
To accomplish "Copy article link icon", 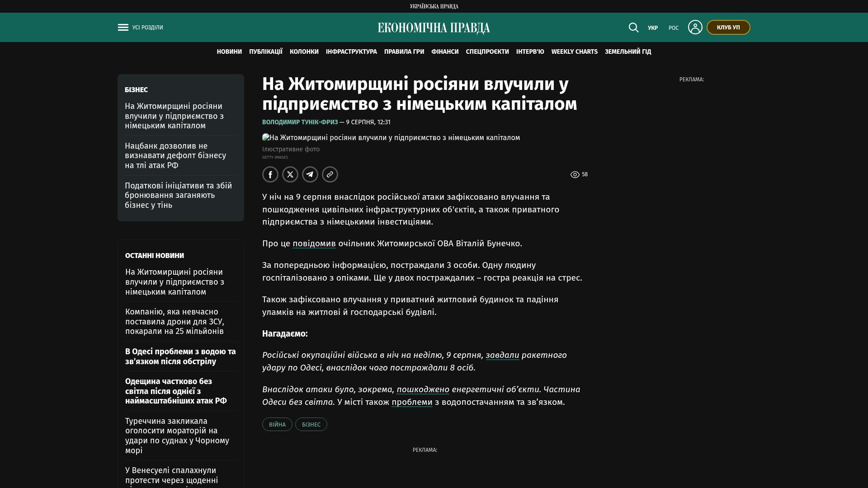I will pyautogui.click(x=330, y=174).
